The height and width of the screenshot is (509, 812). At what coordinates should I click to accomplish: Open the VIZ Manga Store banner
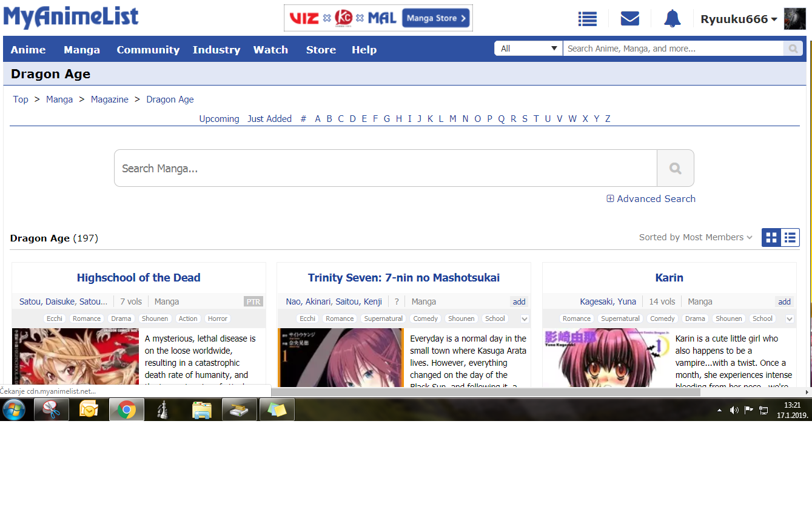(378, 18)
